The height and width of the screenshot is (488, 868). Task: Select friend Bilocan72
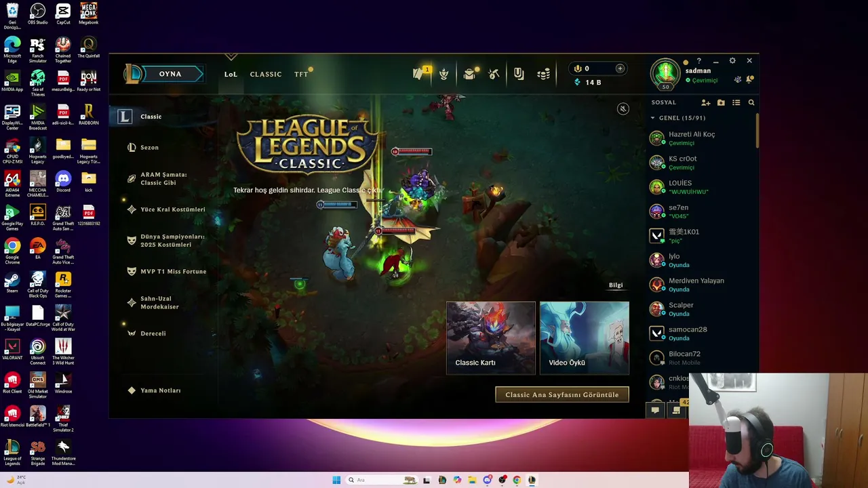click(x=702, y=358)
